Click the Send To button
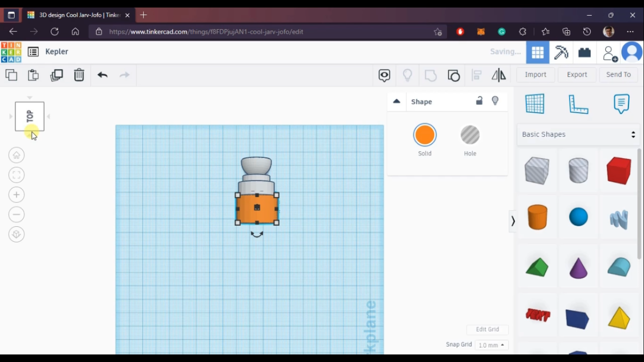 coord(618,74)
